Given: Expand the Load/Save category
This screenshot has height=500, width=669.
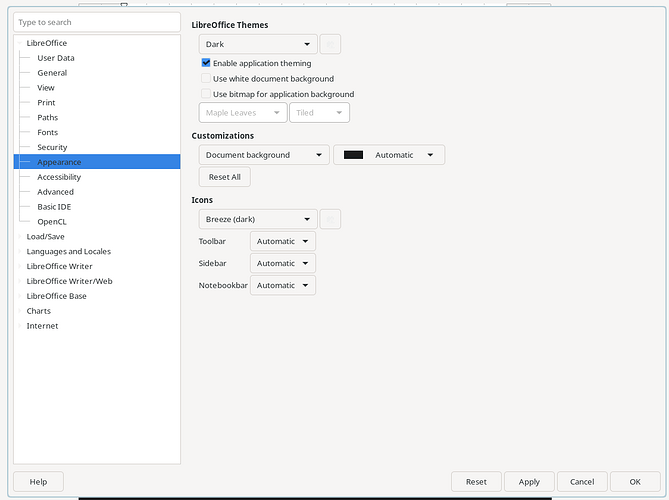Looking at the screenshot, I should pyautogui.click(x=19, y=237).
